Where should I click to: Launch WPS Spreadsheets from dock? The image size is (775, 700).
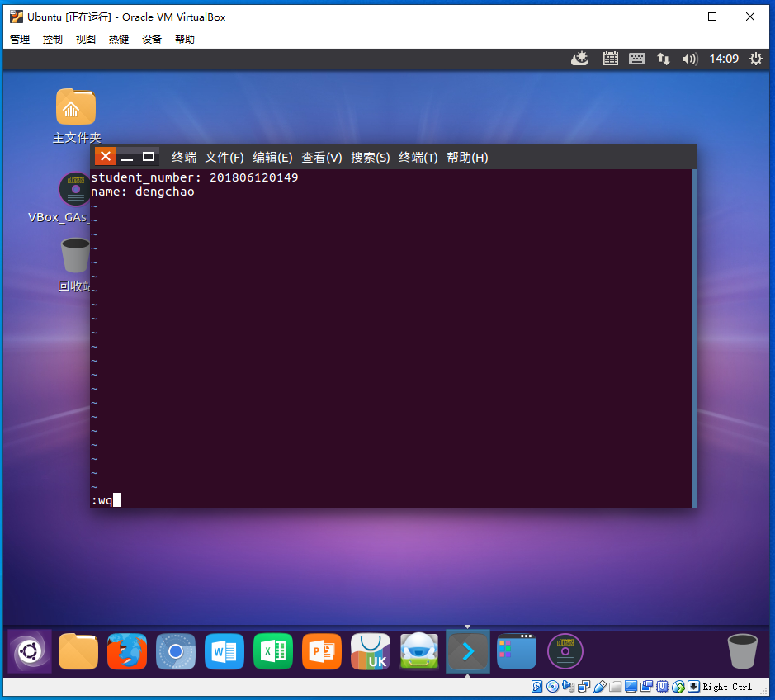(273, 651)
